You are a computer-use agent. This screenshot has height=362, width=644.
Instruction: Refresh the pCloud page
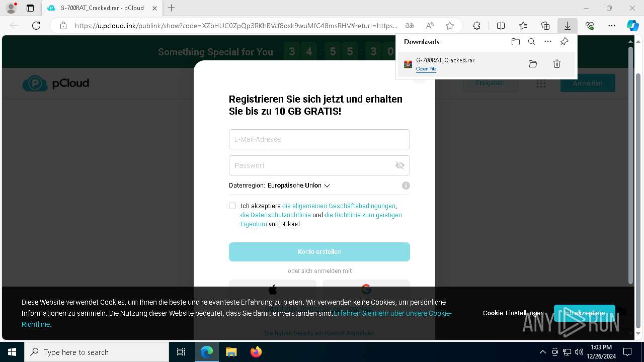coord(36,26)
